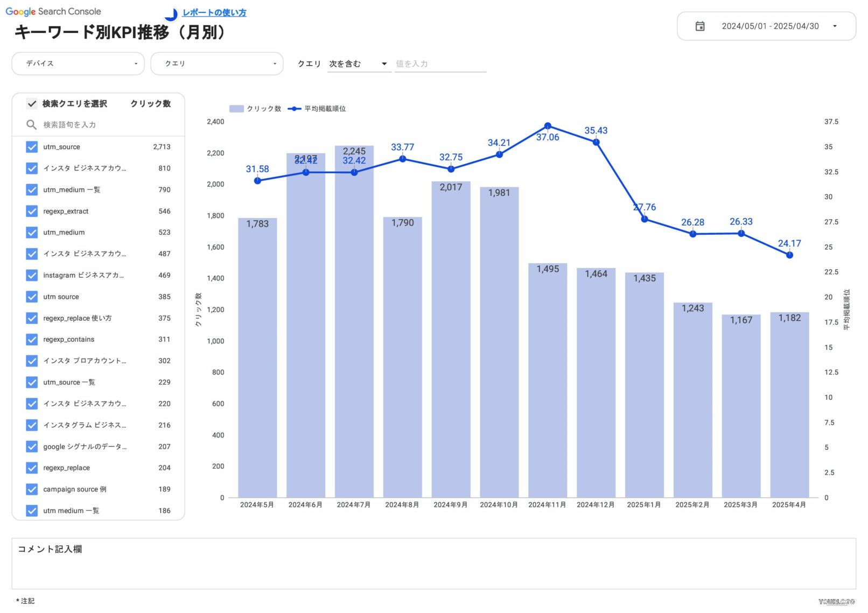Viewport: 868px width, 613px height.
Task: Click the 37.06 data point on line
Action: 548,126
